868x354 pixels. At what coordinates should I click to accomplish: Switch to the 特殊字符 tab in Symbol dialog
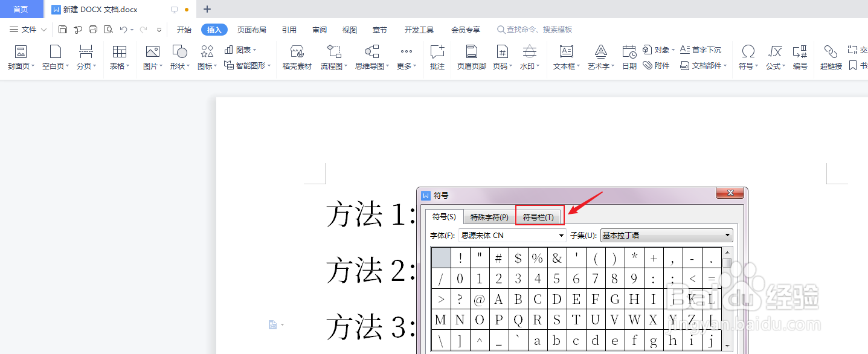(x=489, y=216)
